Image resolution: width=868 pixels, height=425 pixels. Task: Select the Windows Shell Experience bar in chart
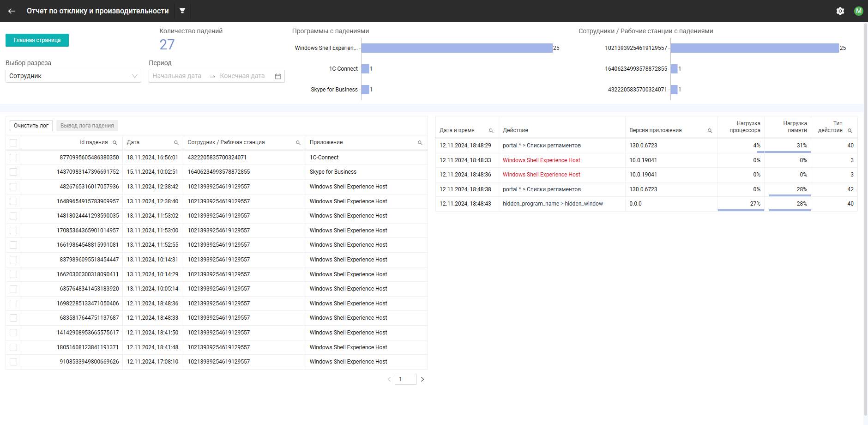tap(457, 48)
